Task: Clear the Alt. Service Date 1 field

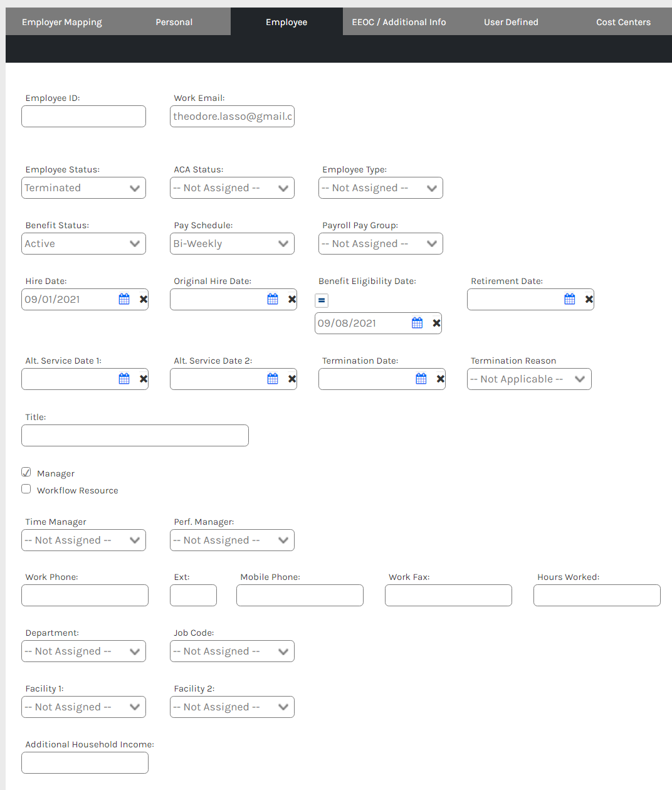Action: [144, 379]
